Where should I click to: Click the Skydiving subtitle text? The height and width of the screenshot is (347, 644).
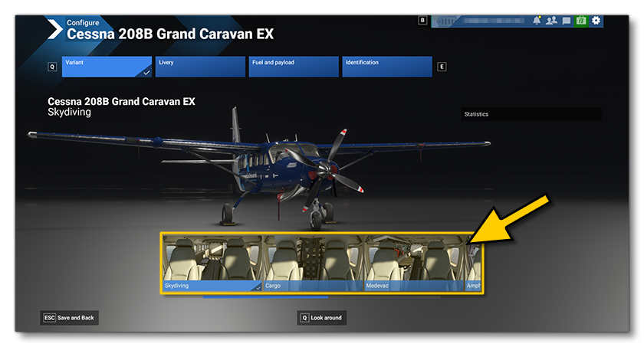pyautogui.click(x=69, y=113)
